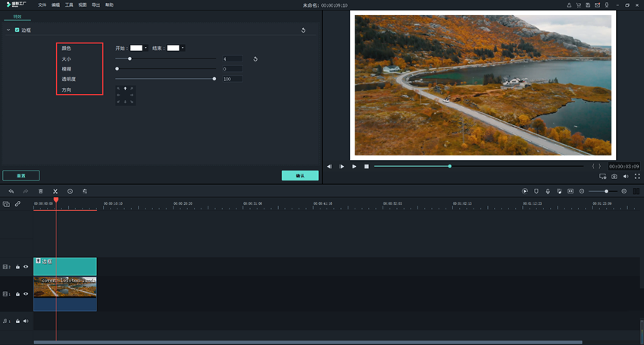Open the 编辑 menu
Image resolution: width=644 pixels, height=345 pixels.
[x=55, y=5]
